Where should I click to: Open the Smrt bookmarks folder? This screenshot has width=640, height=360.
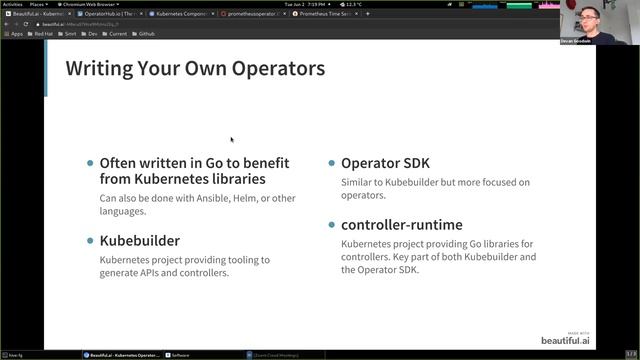pos(67,34)
